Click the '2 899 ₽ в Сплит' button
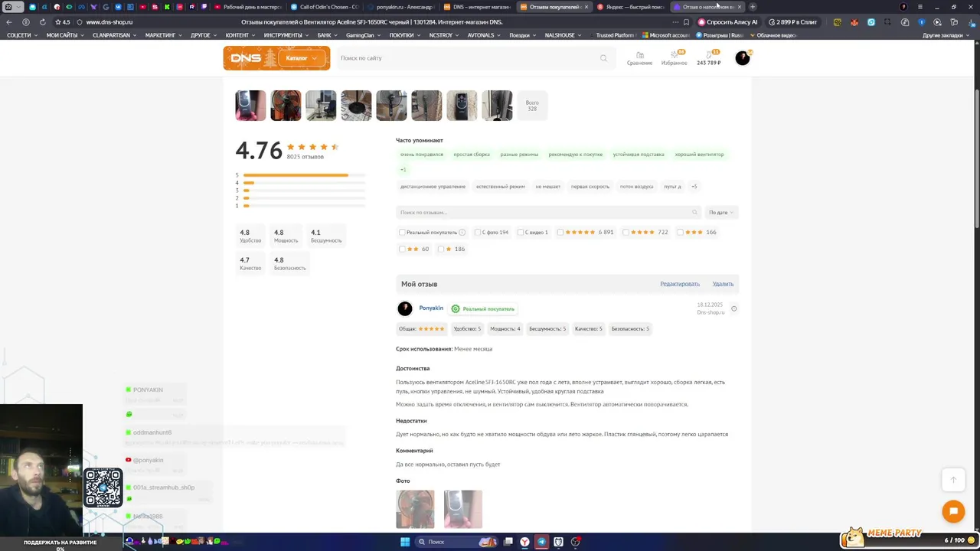Screen dimensions: 980x551 pyautogui.click(x=792, y=22)
